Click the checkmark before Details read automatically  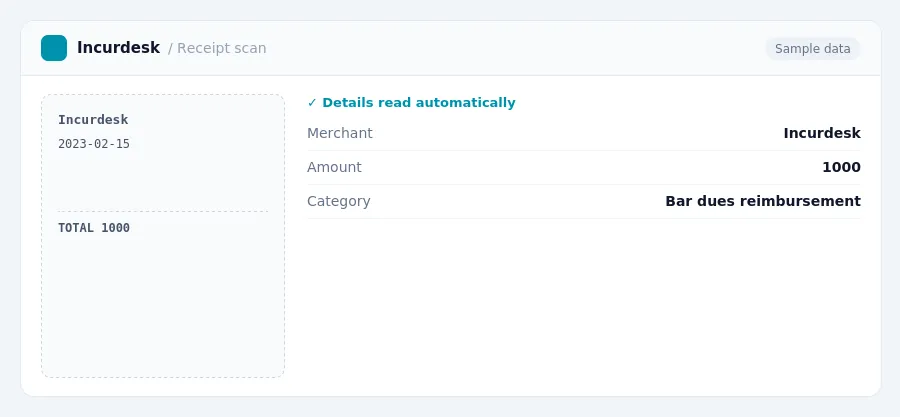[312, 103]
